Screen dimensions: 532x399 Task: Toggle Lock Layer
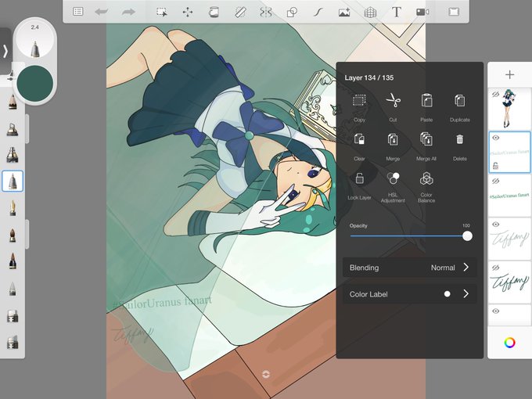[x=359, y=186]
